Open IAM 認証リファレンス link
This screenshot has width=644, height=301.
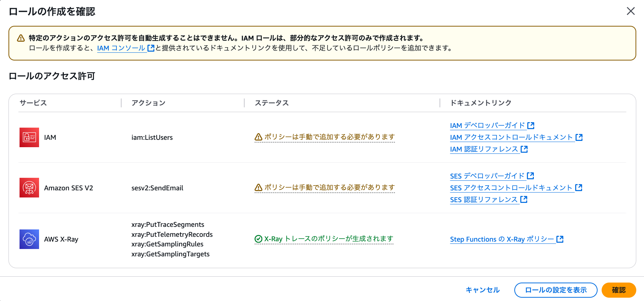[x=484, y=149]
